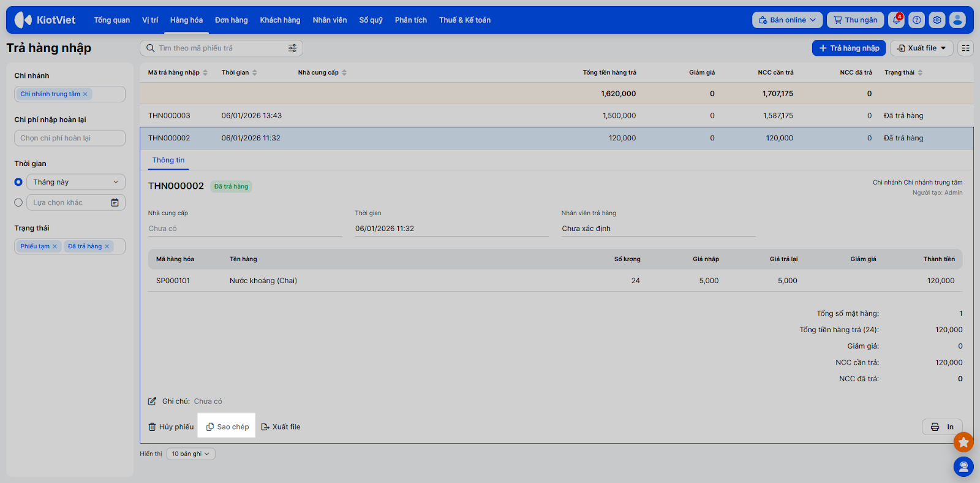Open the 'Hàng hóa' menu
980x483 pixels.
(186, 20)
